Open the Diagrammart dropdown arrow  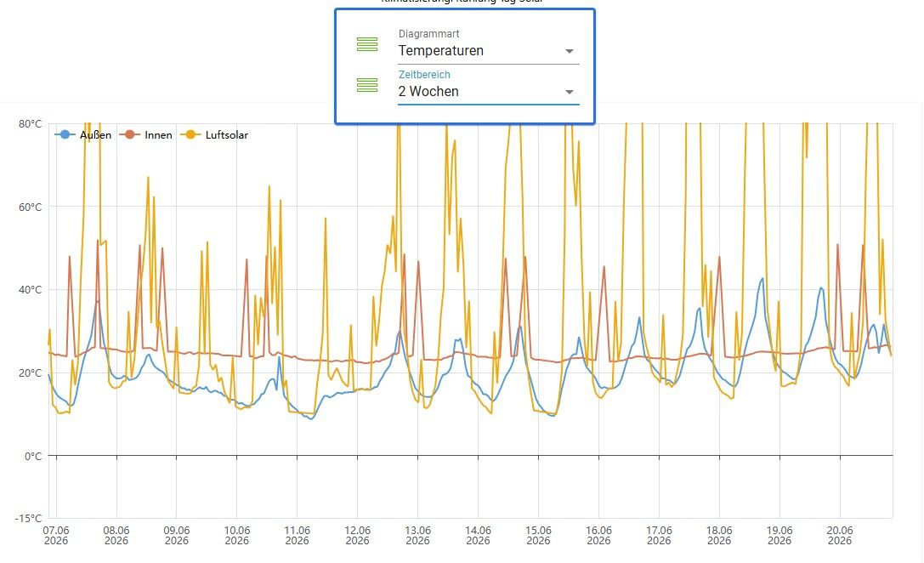pos(570,51)
